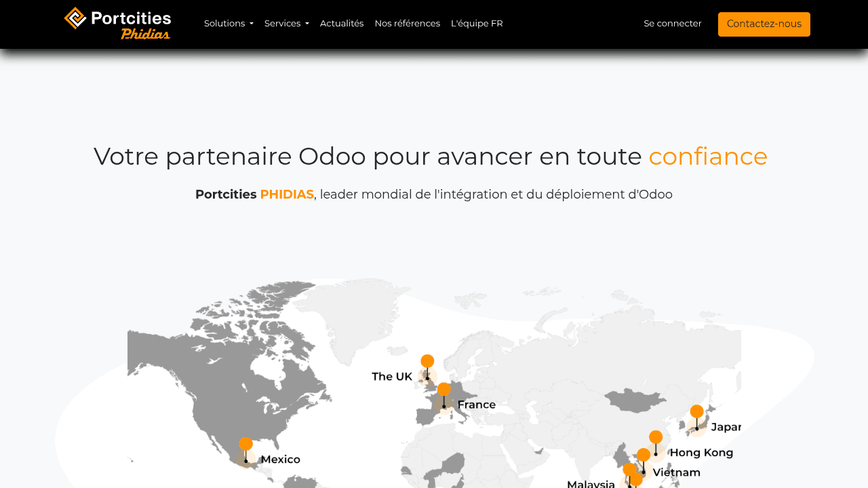
Task: Click the "Vietnam" map label
Action: coord(677,472)
